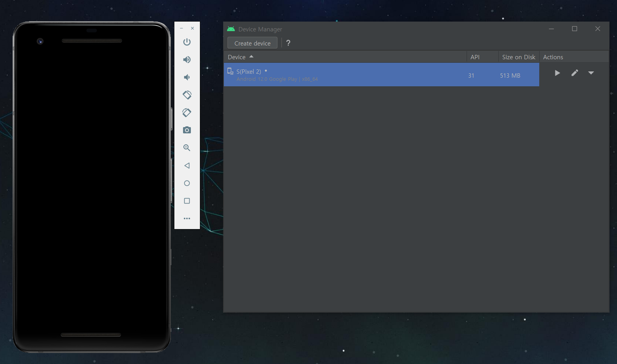
Task: Sort by the Device column header
Action: 345,57
